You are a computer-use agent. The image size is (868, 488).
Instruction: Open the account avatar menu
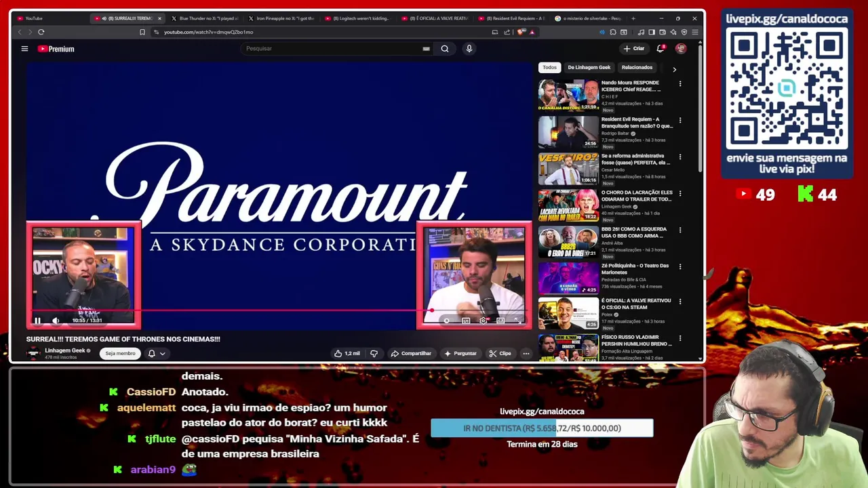[681, 49]
